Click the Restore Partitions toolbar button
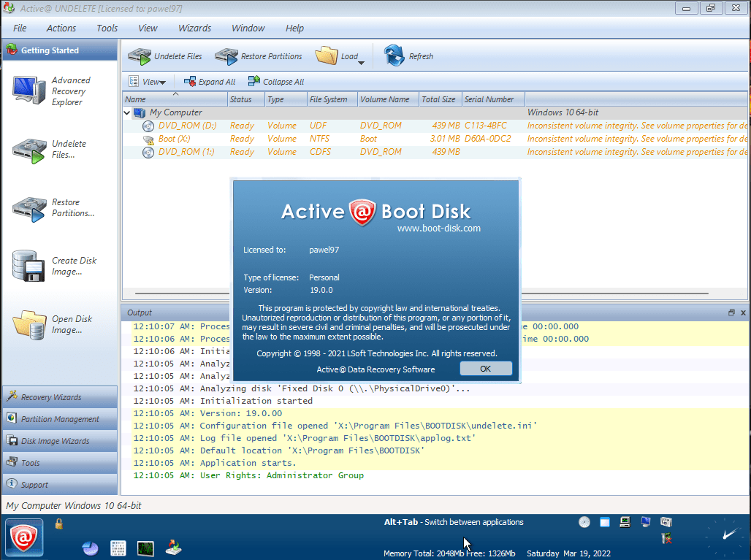 coord(259,56)
